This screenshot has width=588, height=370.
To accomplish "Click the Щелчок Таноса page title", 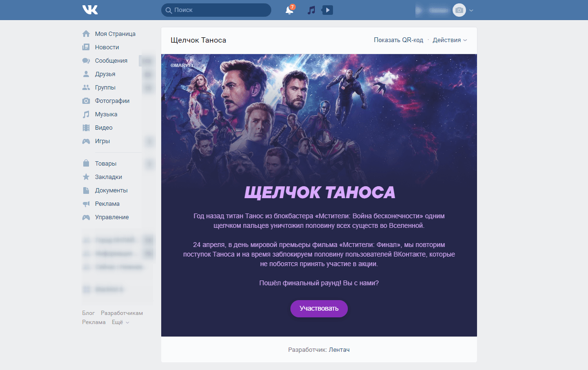I will 198,40.
